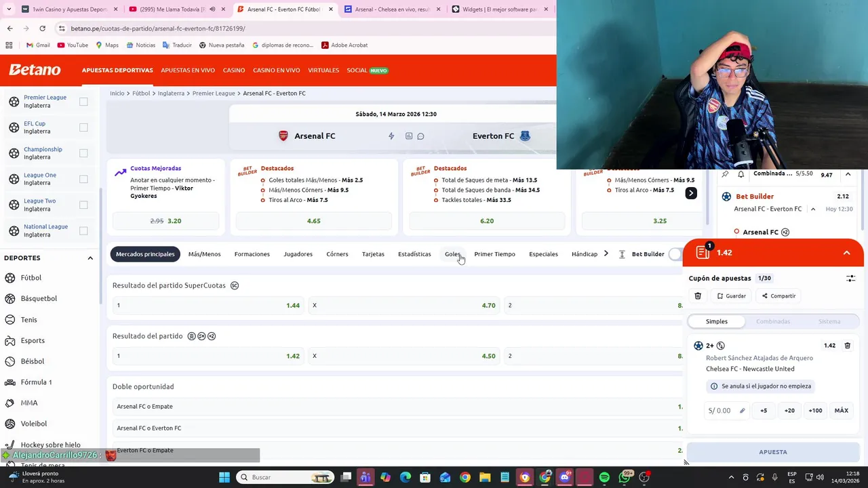Viewport: 868px width, 488px height.
Task: Click the Compartir button in bet slip
Action: tap(778, 296)
